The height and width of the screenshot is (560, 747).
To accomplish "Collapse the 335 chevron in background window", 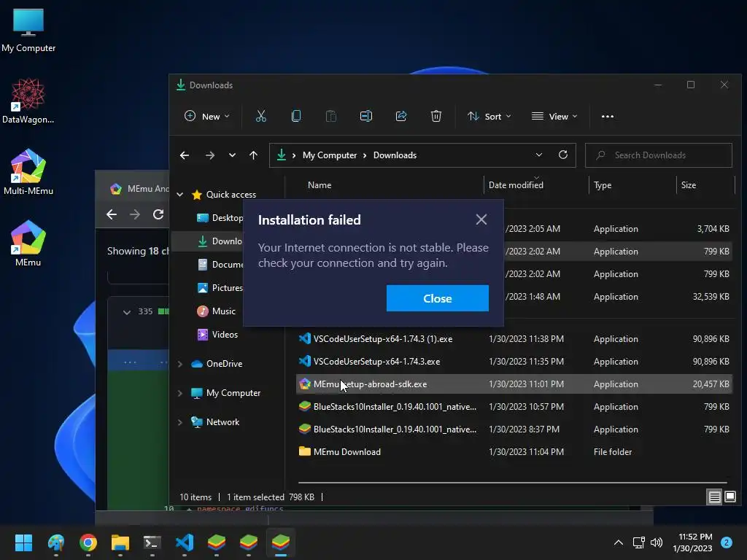I will (127, 312).
